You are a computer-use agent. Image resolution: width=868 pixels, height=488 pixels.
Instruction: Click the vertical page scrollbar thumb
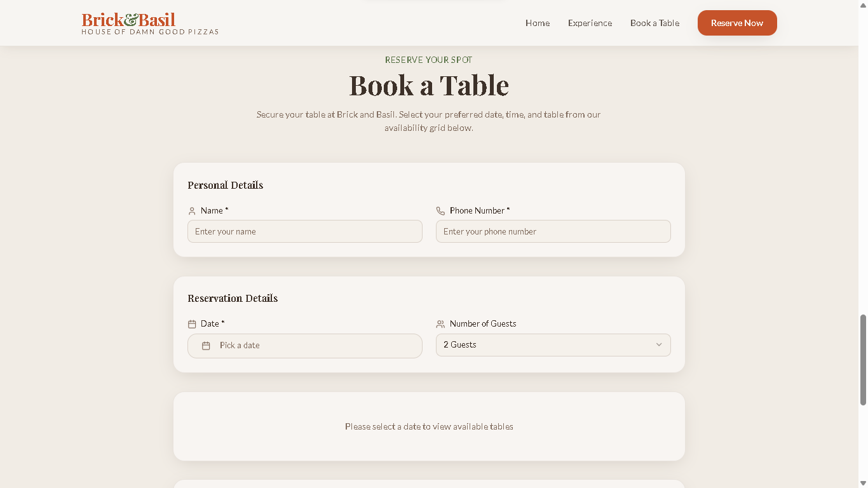coord(862,359)
